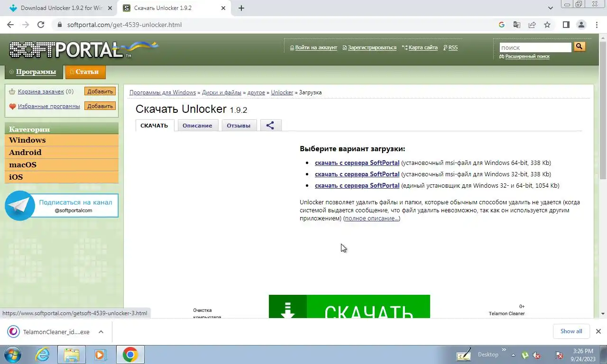Open the uTorrent tray icon
607x364 pixels.
click(x=525, y=355)
